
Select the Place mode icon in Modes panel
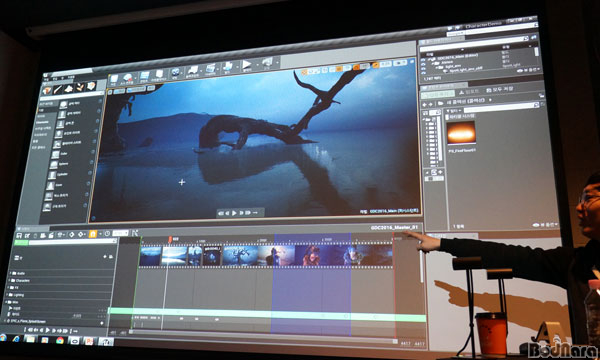pyautogui.click(x=47, y=91)
